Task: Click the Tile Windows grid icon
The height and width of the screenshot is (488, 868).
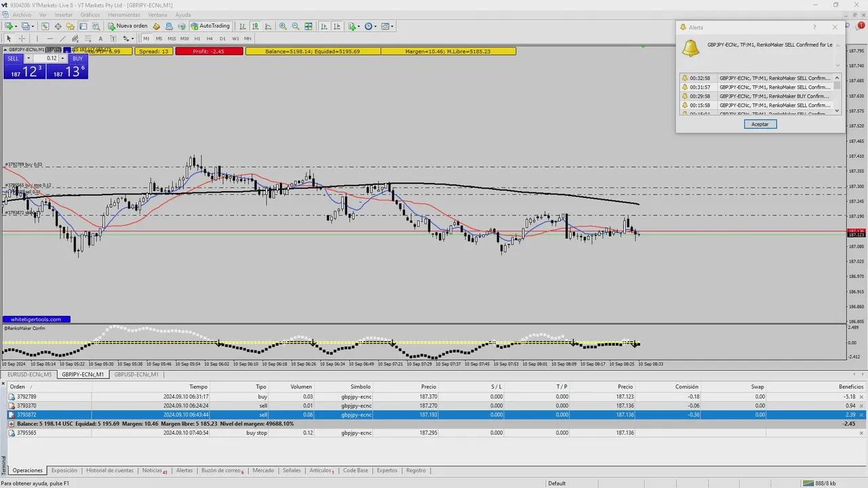Action: click(309, 26)
